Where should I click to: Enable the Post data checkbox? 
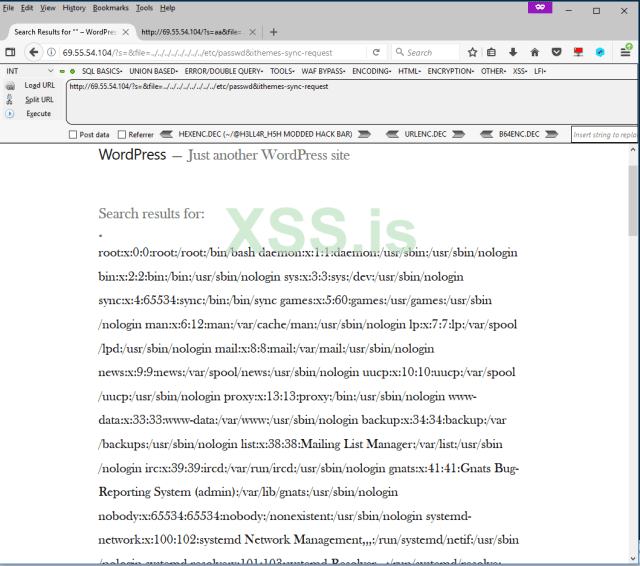(x=73, y=135)
